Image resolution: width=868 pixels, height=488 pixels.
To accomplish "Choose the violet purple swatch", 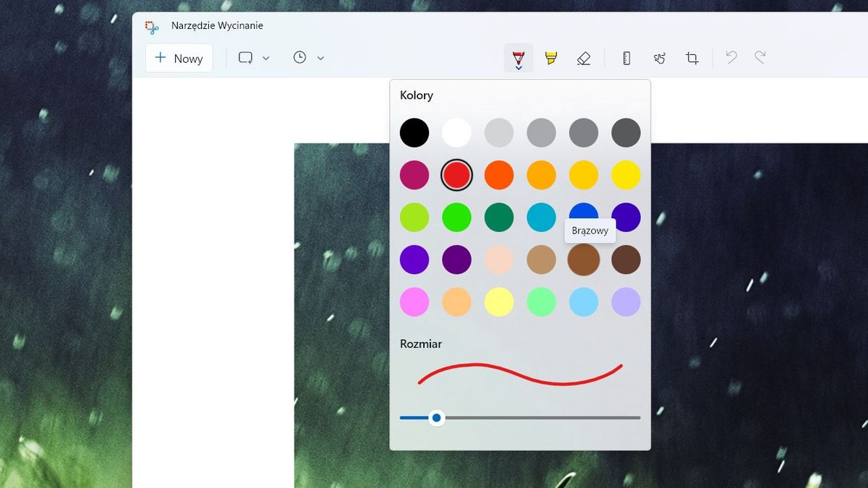I will [414, 260].
